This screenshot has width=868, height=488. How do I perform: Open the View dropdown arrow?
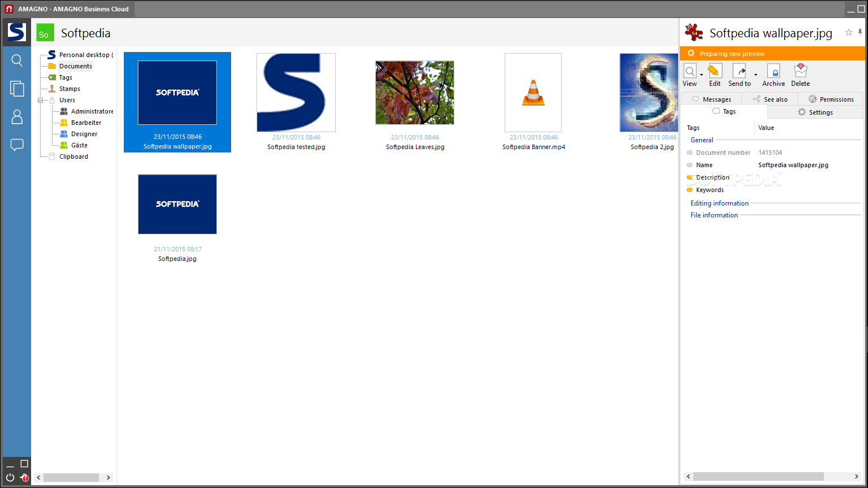701,75
